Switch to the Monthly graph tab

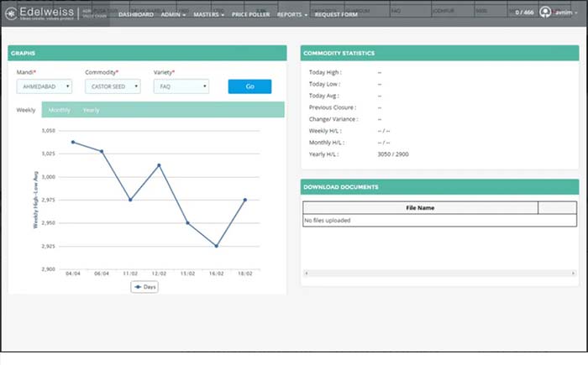coord(60,110)
